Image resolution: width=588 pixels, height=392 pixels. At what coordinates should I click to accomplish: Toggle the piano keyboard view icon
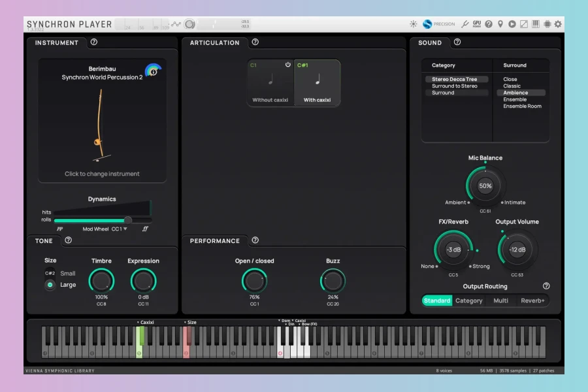(x=536, y=24)
